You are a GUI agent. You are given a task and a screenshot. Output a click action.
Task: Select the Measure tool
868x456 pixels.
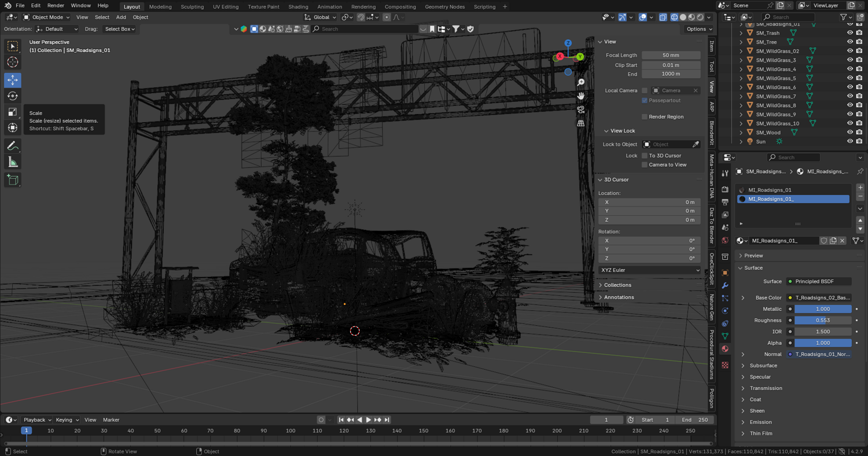tap(13, 163)
